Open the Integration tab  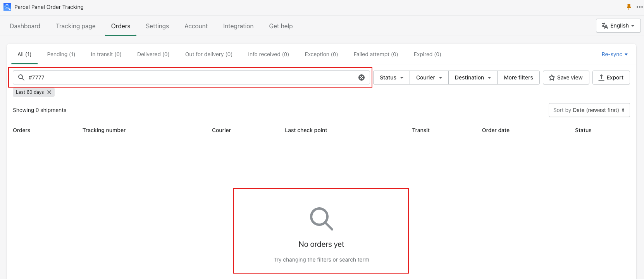(x=238, y=26)
